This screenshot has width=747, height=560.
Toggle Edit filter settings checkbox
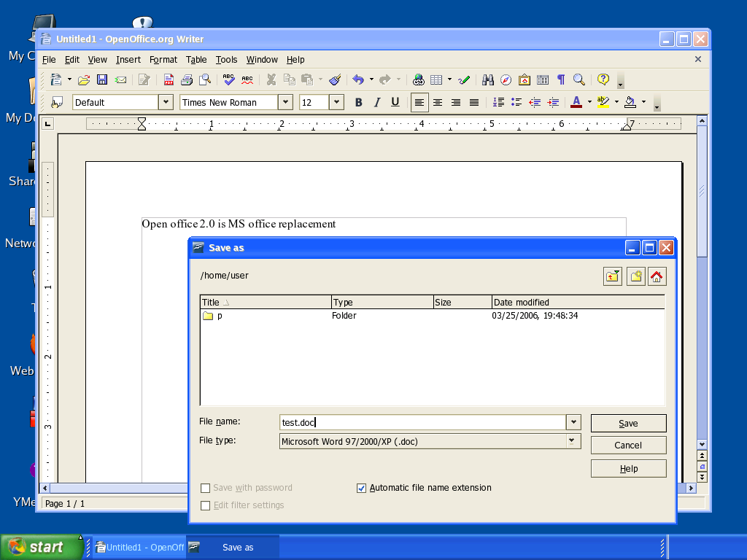click(x=205, y=506)
